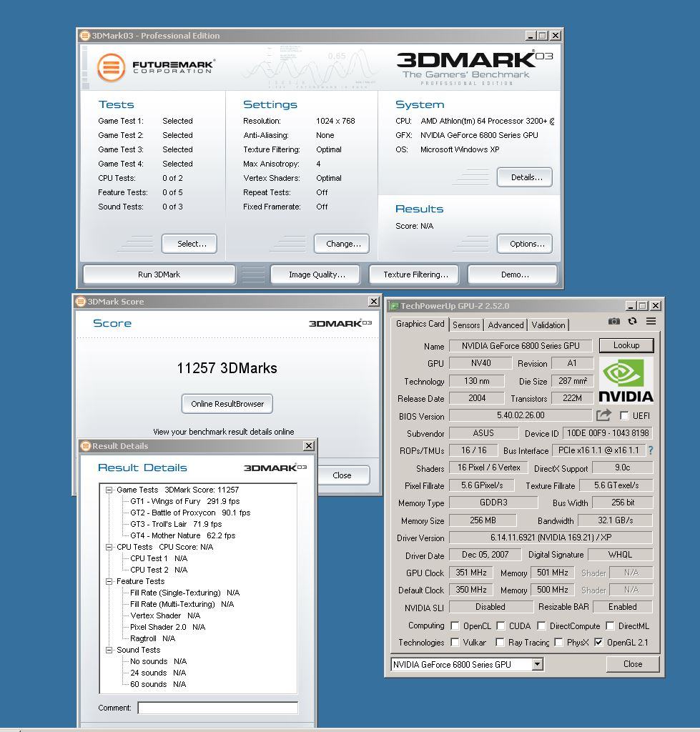Click the 3DMark03 main window title icon
Image resolution: width=700 pixels, height=732 pixels.
point(85,36)
